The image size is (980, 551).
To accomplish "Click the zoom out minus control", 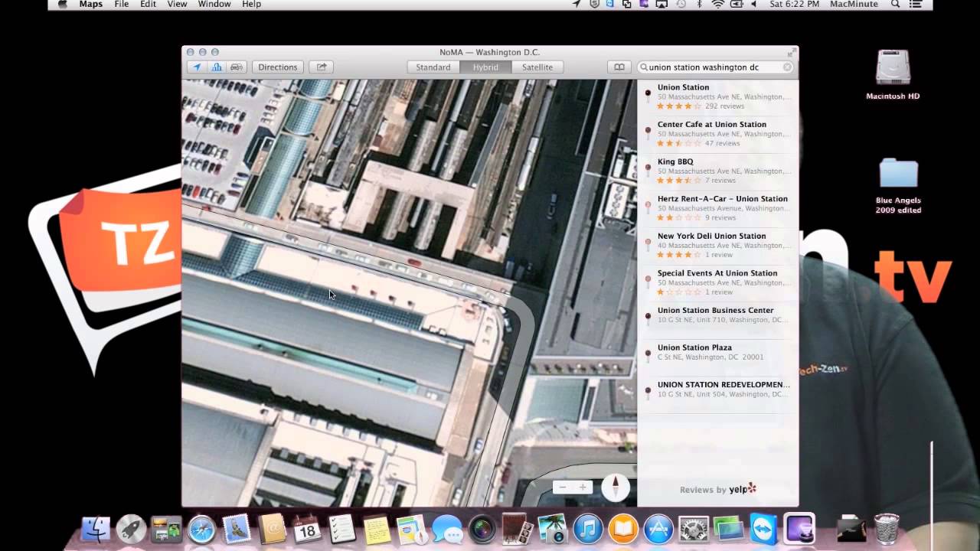I will tap(562, 487).
